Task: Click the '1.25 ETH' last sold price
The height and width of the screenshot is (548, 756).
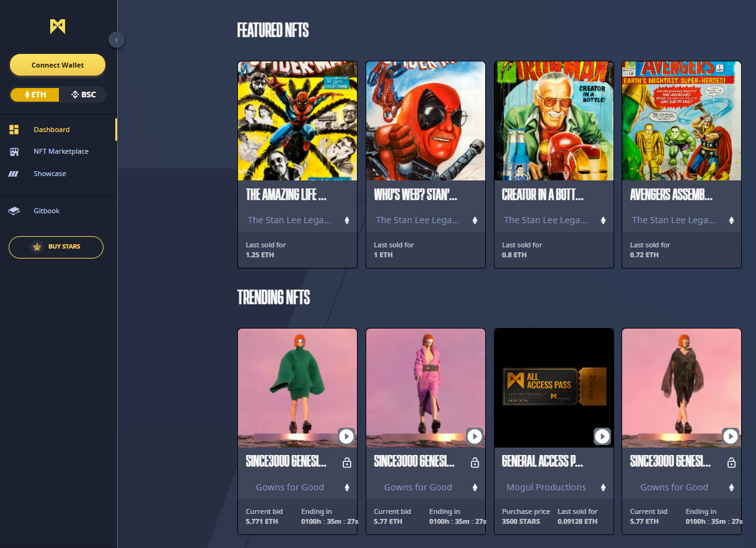Action: point(260,255)
